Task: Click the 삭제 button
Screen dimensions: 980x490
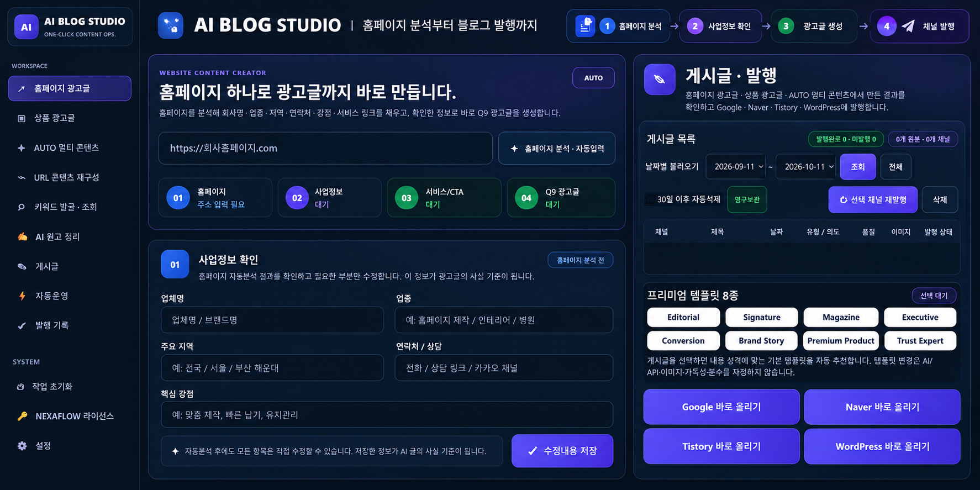Action: [x=940, y=199]
